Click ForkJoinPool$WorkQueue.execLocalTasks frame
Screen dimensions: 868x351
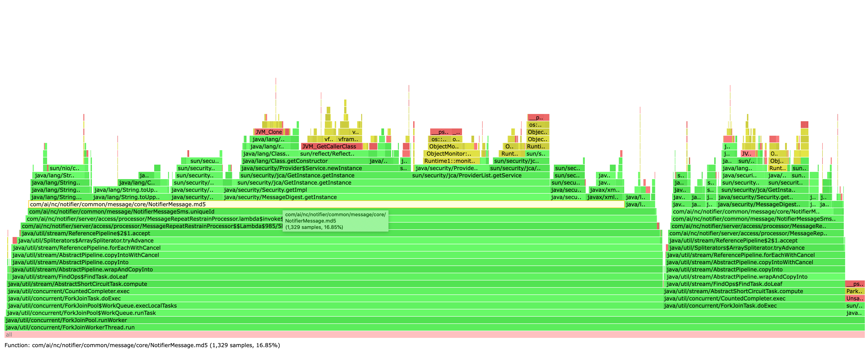(x=335, y=306)
